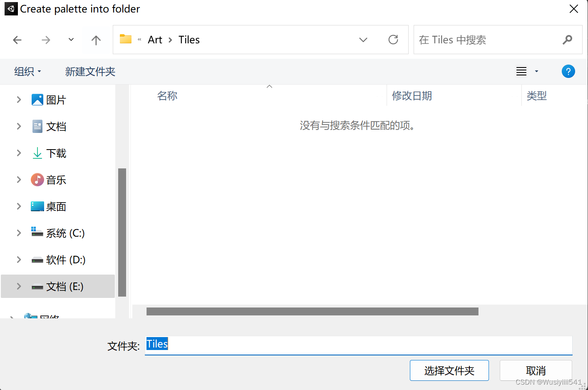
Task: Expand the 桌面 sidebar entry
Action: click(x=18, y=206)
